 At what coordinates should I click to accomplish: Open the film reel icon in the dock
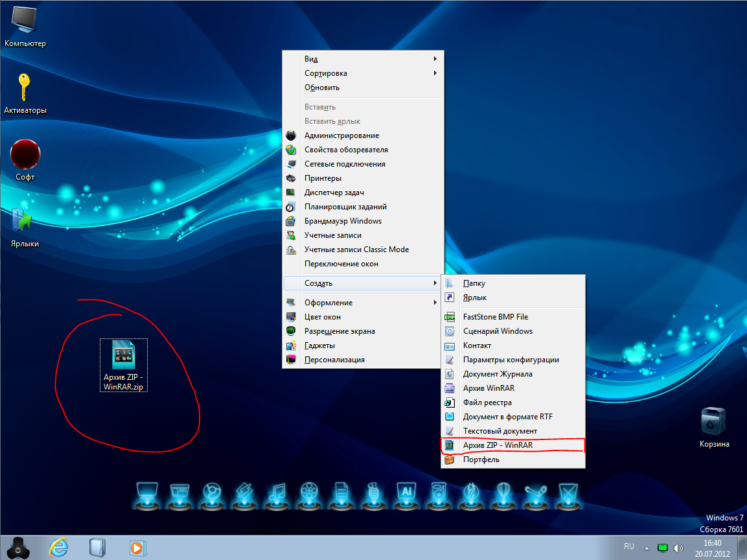coord(309,496)
